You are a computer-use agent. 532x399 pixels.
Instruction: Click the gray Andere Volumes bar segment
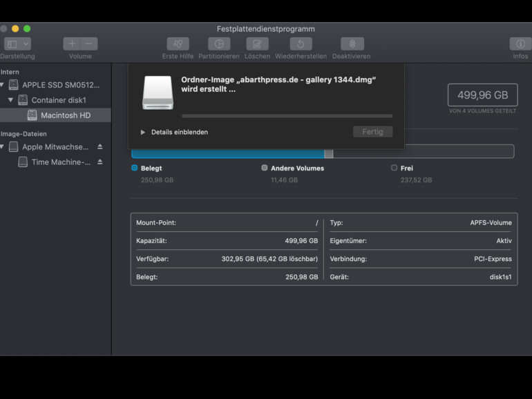click(x=328, y=154)
